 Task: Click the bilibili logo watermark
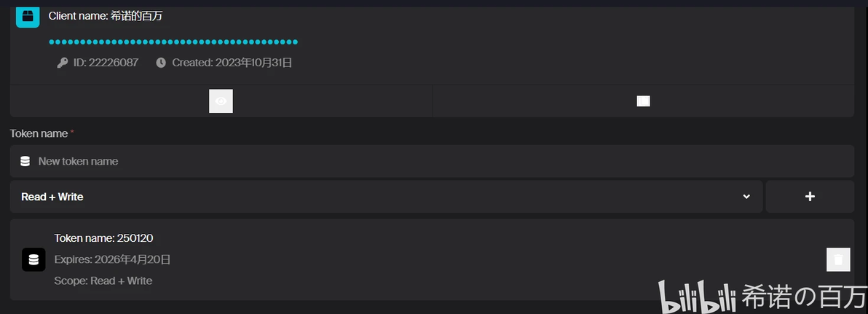697,297
